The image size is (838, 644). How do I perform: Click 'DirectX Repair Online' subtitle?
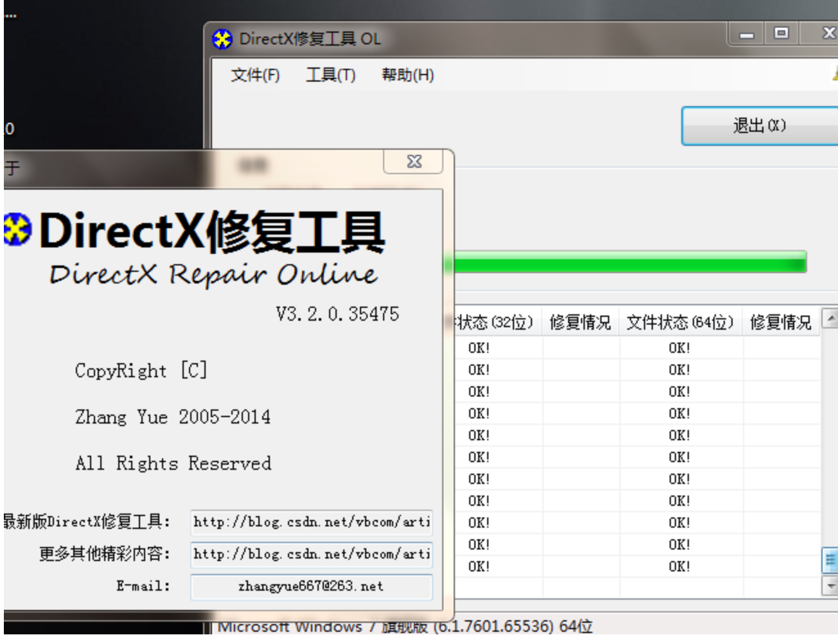pyautogui.click(x=213, y=274)
